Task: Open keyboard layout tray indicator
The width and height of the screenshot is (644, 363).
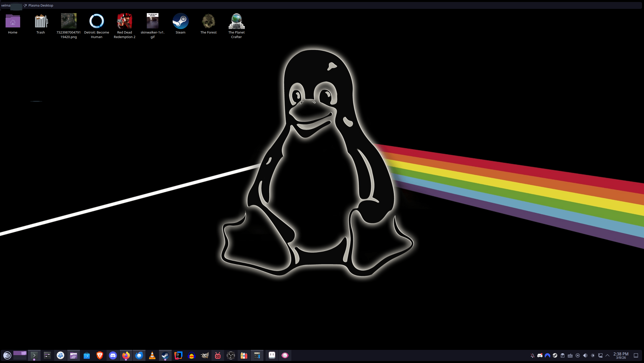Action: tap(570, 355)
